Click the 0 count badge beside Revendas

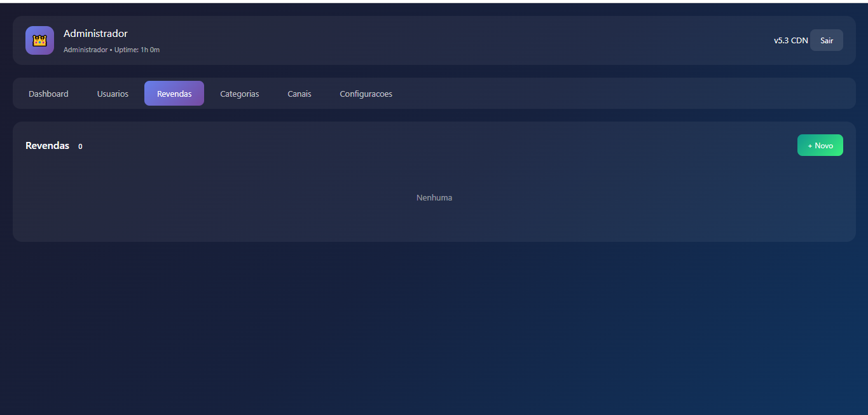coord(80,146)
